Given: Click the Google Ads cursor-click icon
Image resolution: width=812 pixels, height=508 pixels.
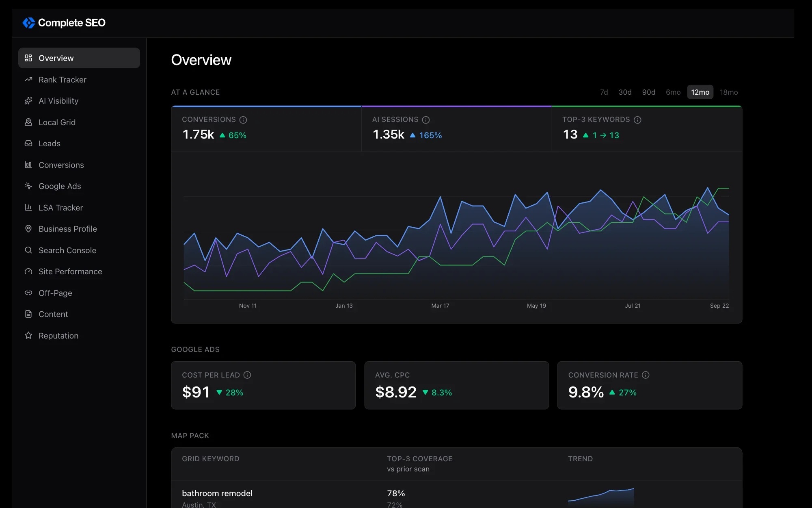Looking at the screenshot, I should [28, 186].
